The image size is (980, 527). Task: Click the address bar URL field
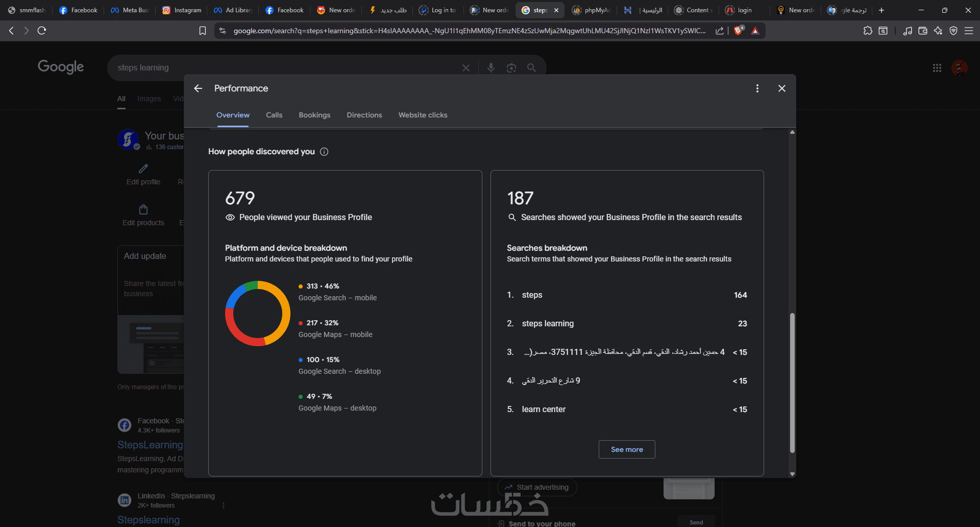click(x=470, y=31)
